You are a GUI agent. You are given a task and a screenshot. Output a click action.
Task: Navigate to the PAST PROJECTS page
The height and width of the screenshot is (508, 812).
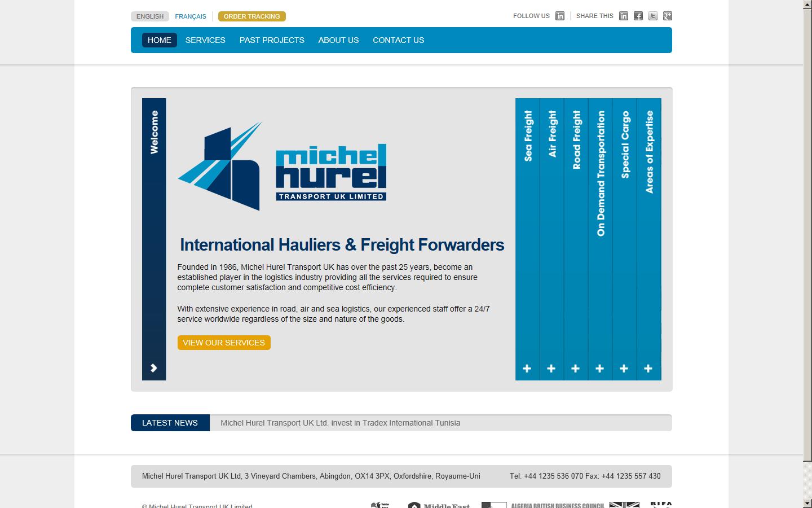[272, 40]
